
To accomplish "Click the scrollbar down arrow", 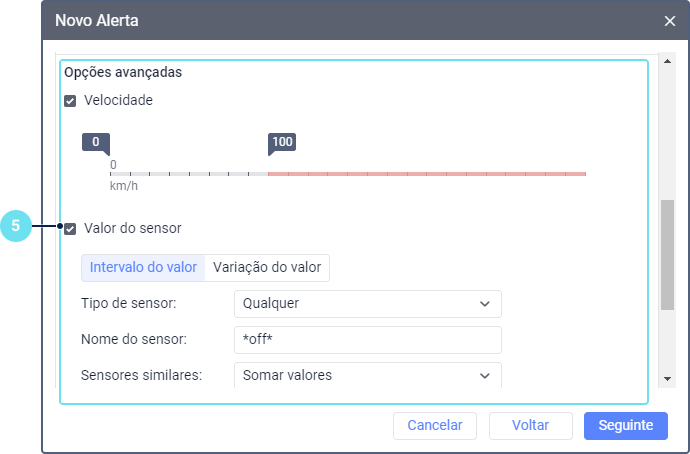I will click(x=668, y=379).
